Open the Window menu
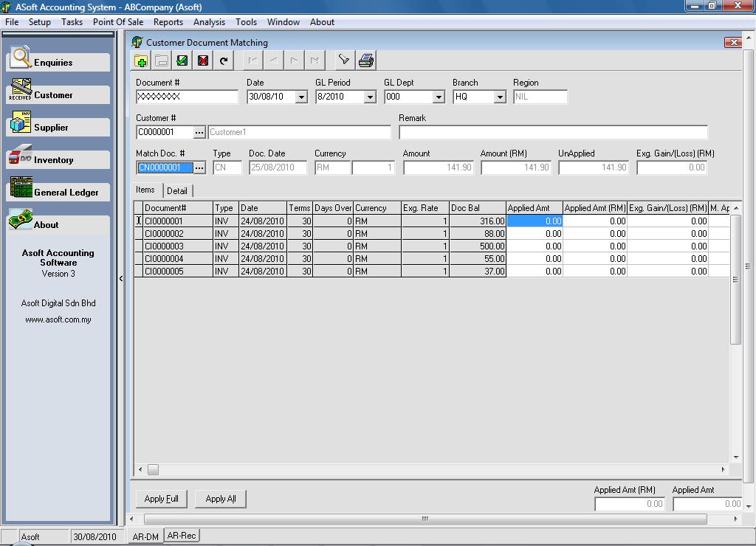The height and width of the screenshot is (546, 756). (283, 22)
